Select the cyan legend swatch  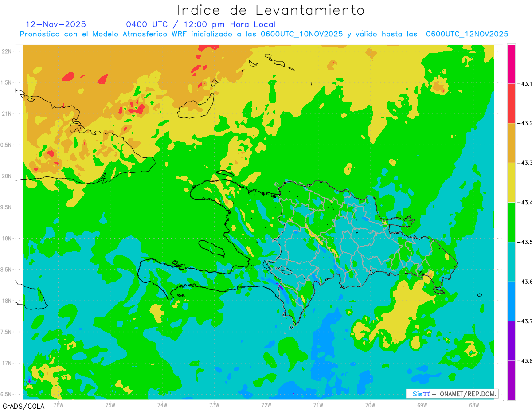click(x=511, y=262)
